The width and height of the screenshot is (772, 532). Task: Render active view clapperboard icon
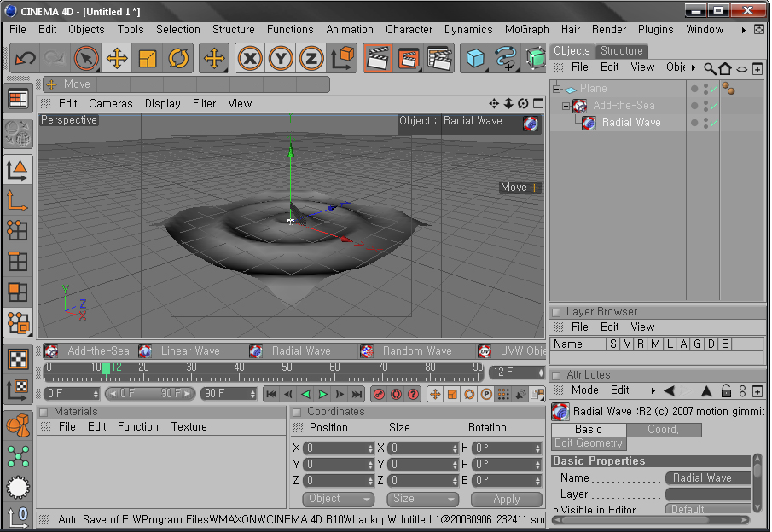tap(378, 59)
